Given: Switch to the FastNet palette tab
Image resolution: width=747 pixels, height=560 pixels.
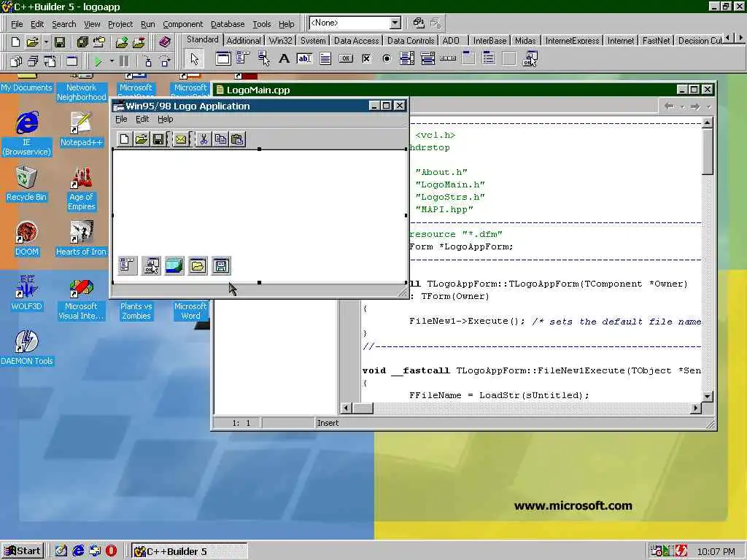Looking at the screenshot, I should (656, 41).
